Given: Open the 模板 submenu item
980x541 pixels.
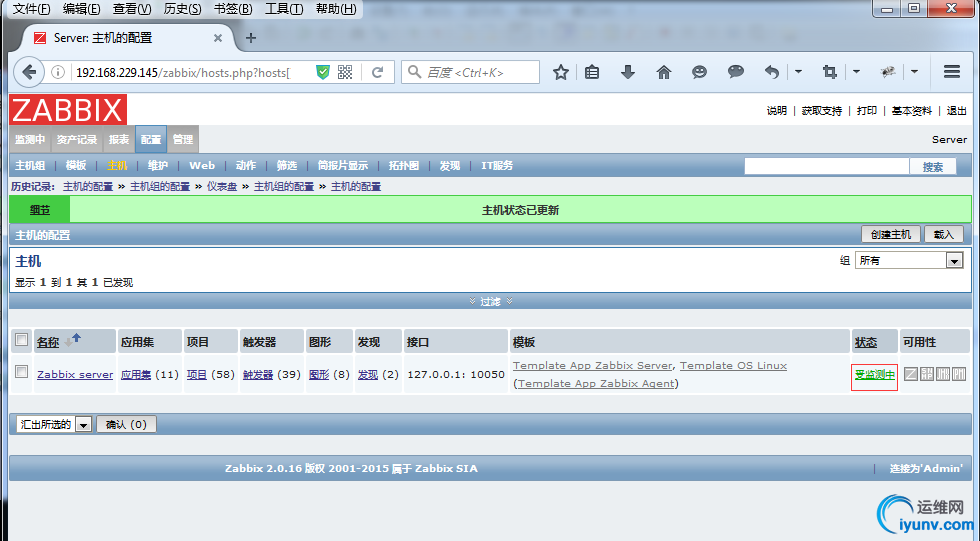Looking at the screenshot, I should tap(76, 166).
